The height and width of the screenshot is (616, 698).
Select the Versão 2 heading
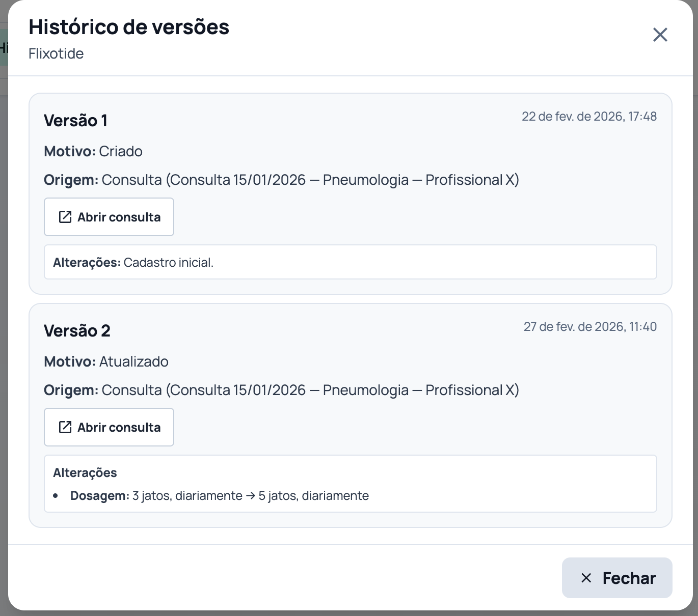[77, 331]
